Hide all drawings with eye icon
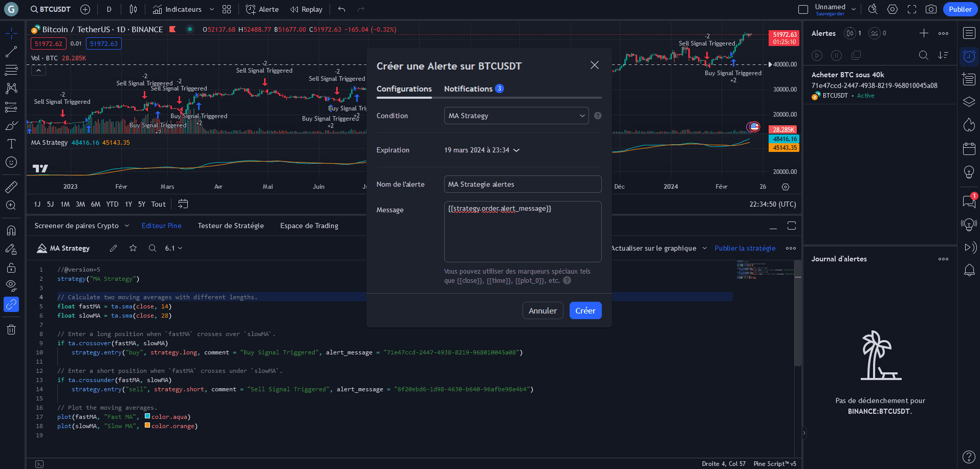The width and height of the screenshot is (980, 469). tap(11, 285)
